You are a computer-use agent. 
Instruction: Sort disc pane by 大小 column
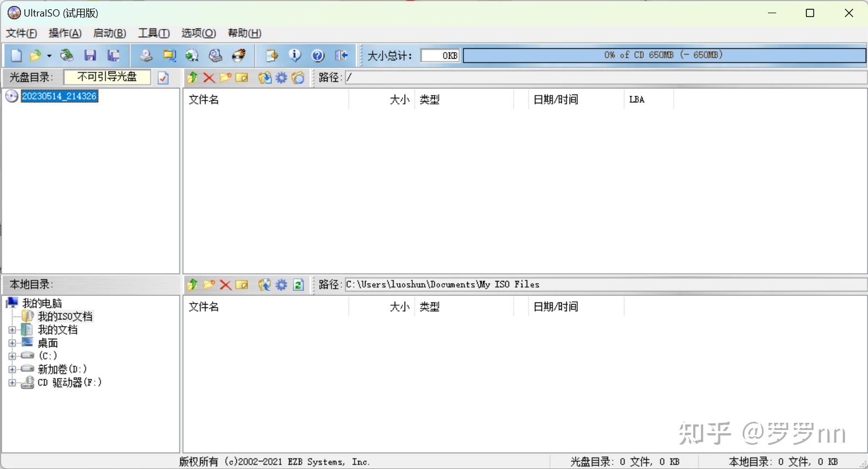click(382, 100)
